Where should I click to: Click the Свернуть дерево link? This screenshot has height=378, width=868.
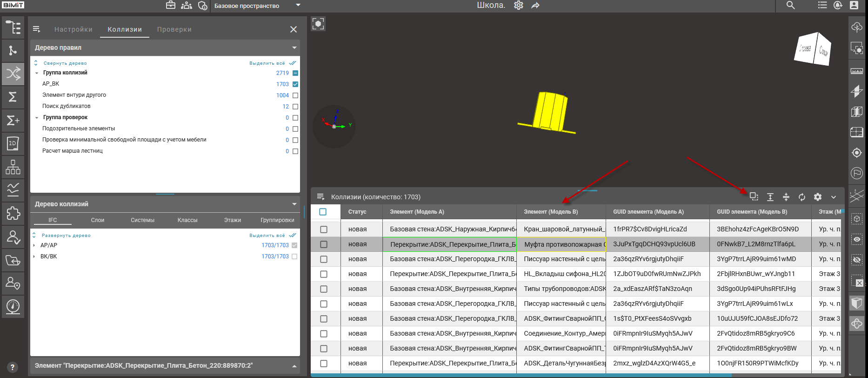click(65, 63)
